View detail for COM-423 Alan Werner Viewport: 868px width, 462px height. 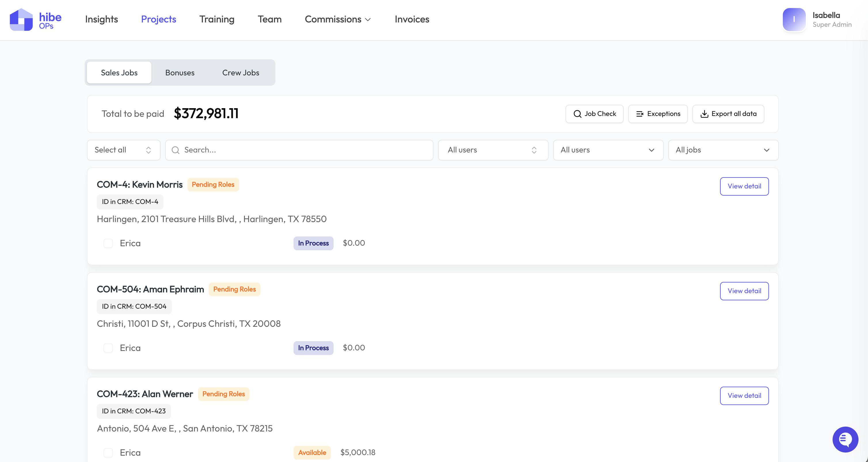coord(744,396)
